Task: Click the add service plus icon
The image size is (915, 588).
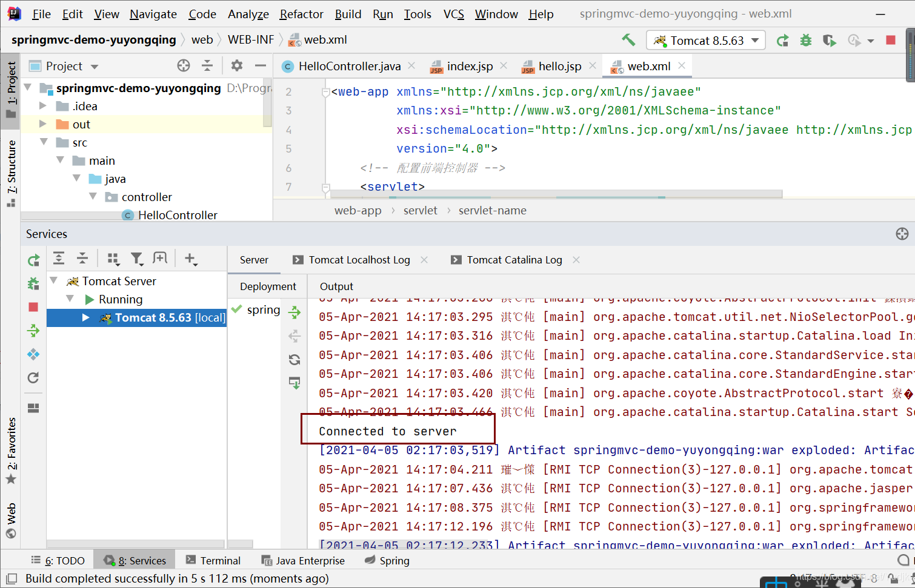Action: pos(190,259)
